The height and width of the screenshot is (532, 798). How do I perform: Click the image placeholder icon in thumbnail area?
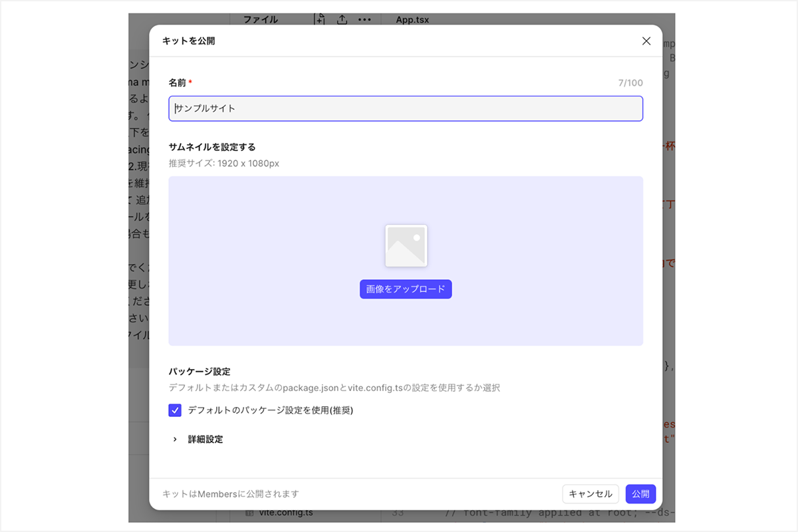point(406,245)
